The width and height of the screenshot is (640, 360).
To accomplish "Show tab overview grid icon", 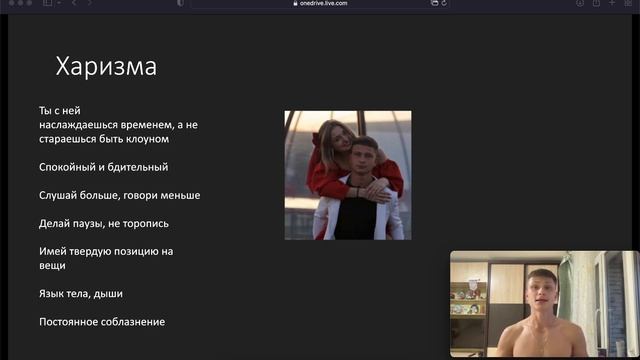I will (629, 3).
